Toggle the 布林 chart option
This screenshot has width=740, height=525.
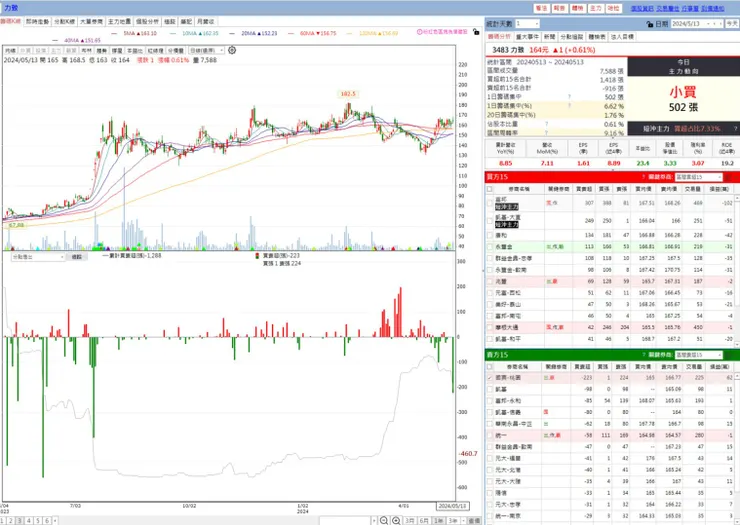[x=87, y=51]
